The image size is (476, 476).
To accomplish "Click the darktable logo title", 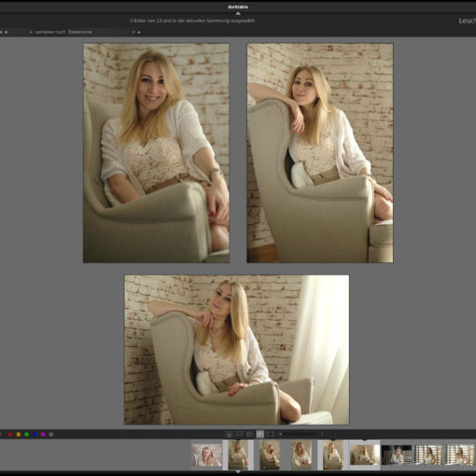I will coord(238,7).
